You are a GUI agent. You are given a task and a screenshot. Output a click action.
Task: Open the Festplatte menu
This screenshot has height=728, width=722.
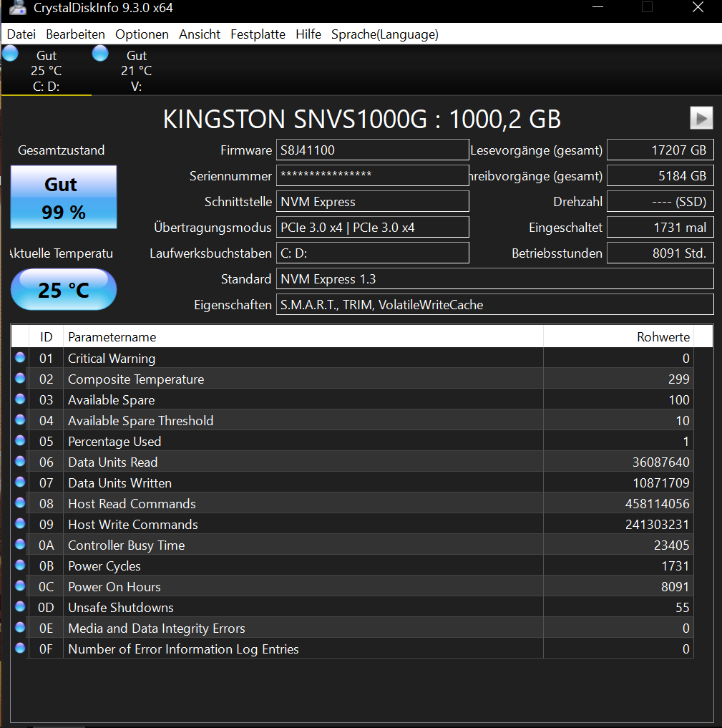[x=258, y=34]
